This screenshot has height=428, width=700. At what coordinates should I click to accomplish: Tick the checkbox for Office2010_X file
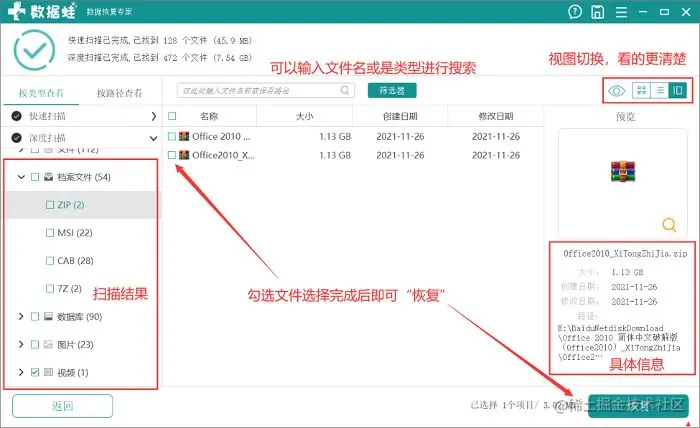pyautogui.click(x=172, y=155)
